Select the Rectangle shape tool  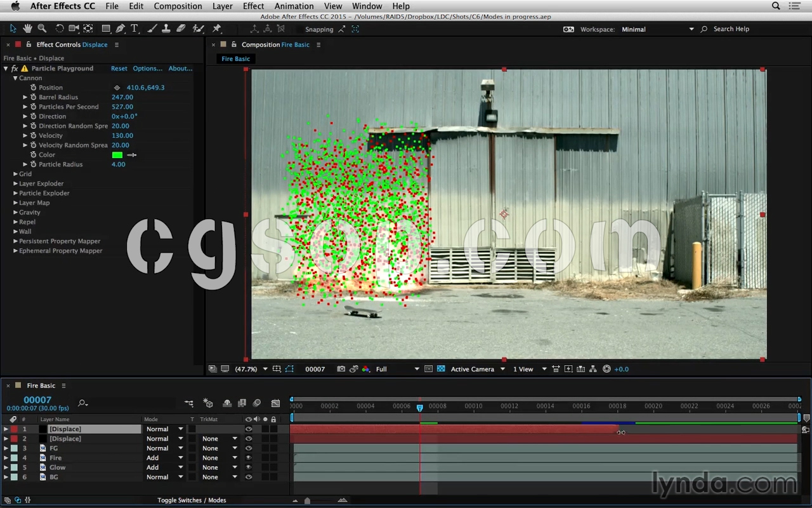106,29
